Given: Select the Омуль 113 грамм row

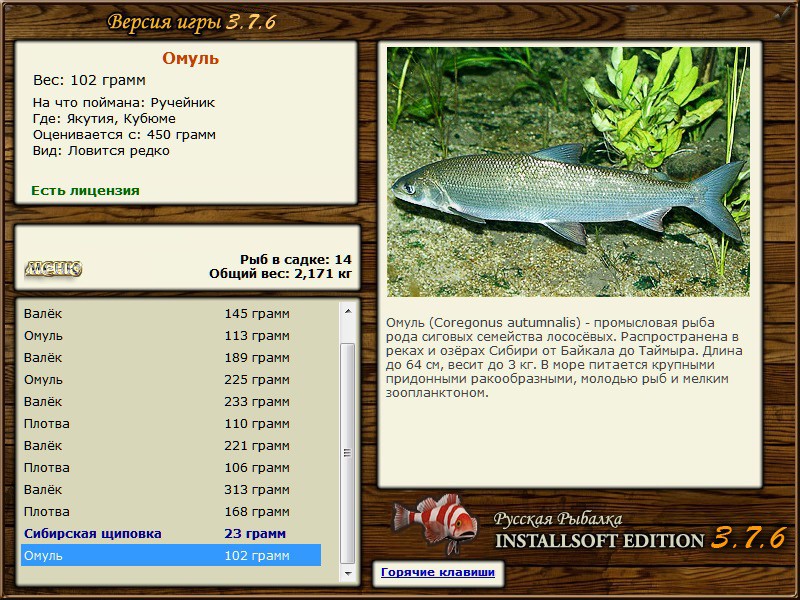Looking at the screenshot, I should [171, 336].
